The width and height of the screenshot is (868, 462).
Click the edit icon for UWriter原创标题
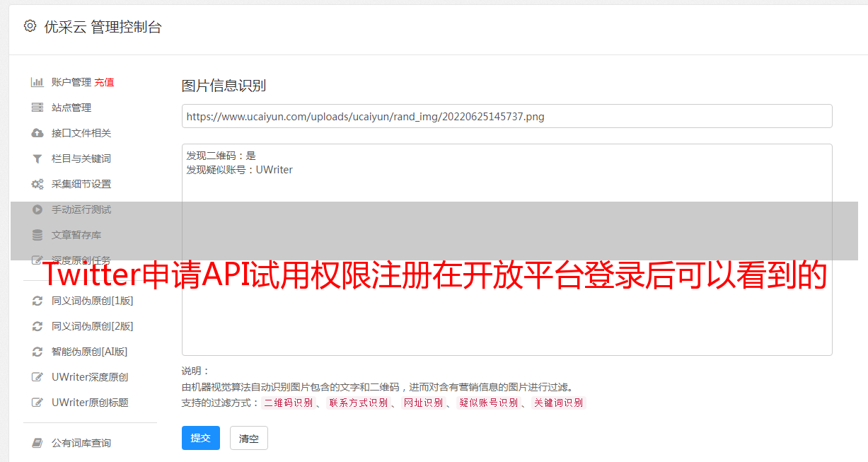click(37, 403)
